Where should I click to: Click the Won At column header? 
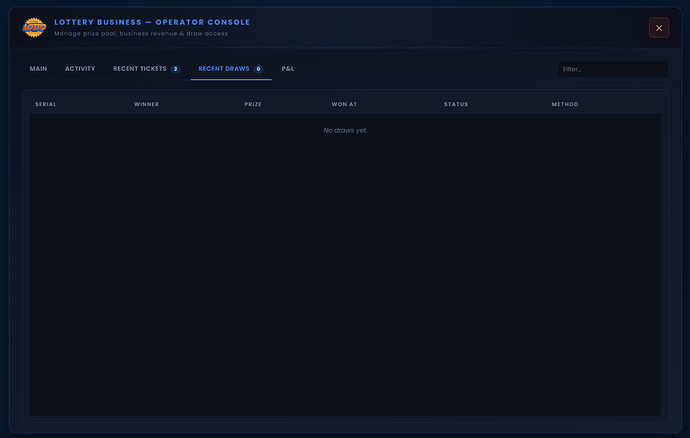pos(344,104)
